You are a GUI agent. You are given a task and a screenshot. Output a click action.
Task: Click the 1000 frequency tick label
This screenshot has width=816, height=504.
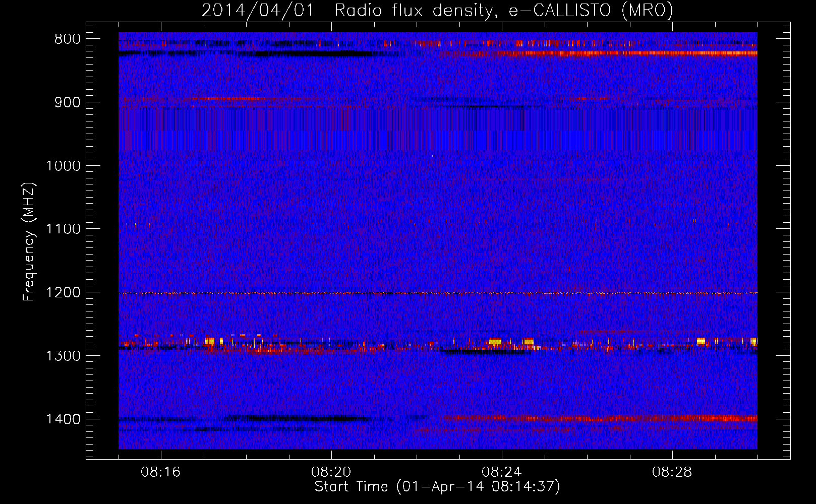click(x=63, y=166)
